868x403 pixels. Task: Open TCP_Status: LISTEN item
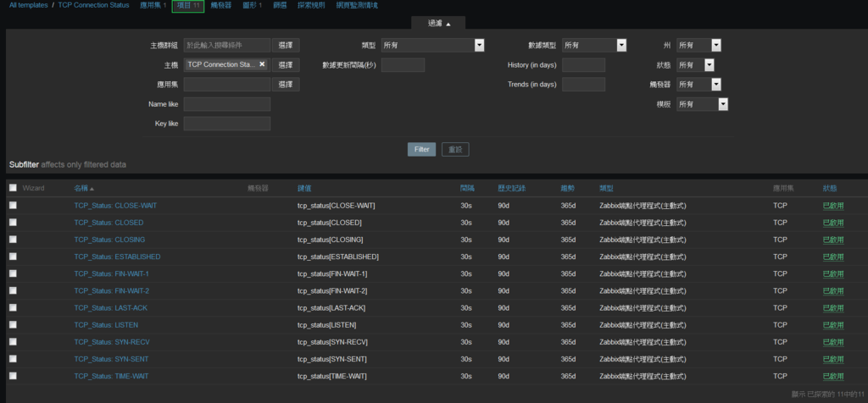point(106,325)
